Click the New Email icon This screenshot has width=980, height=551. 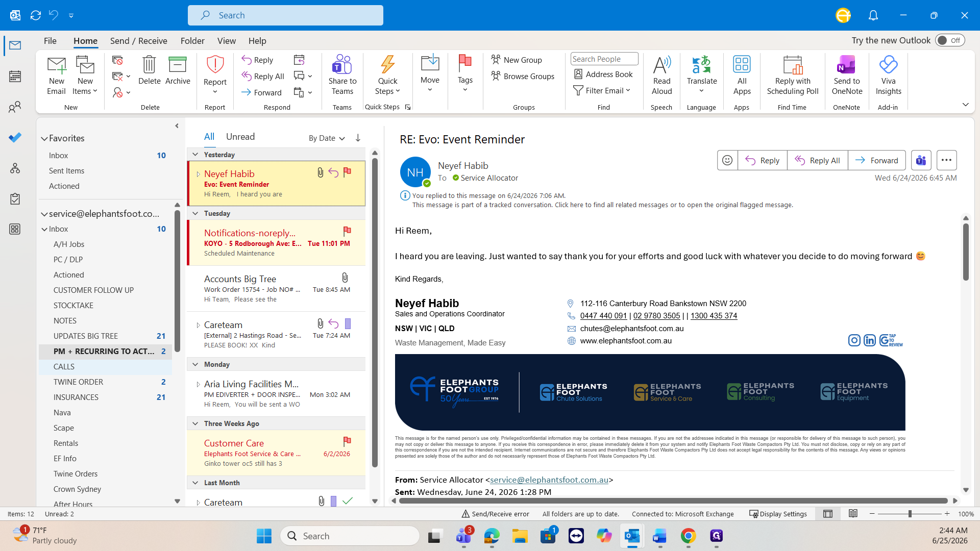coord(56,65)
